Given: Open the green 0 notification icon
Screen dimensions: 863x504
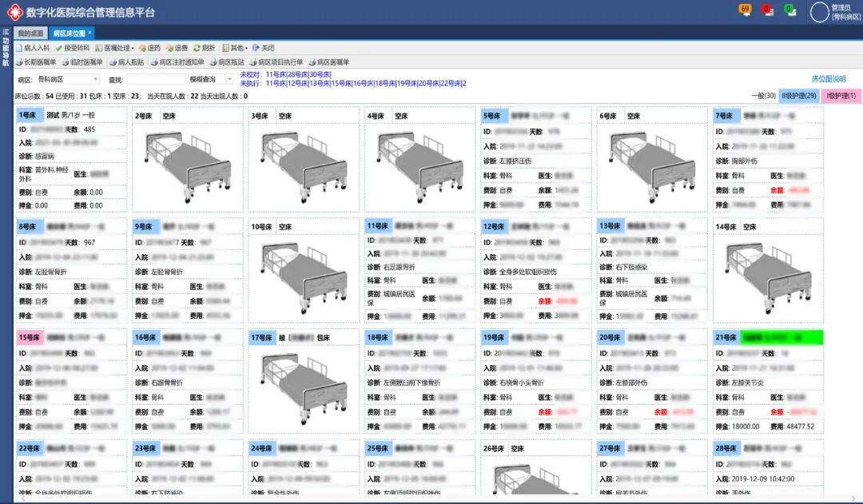Looking at the screenshot, I should point(790,10).
